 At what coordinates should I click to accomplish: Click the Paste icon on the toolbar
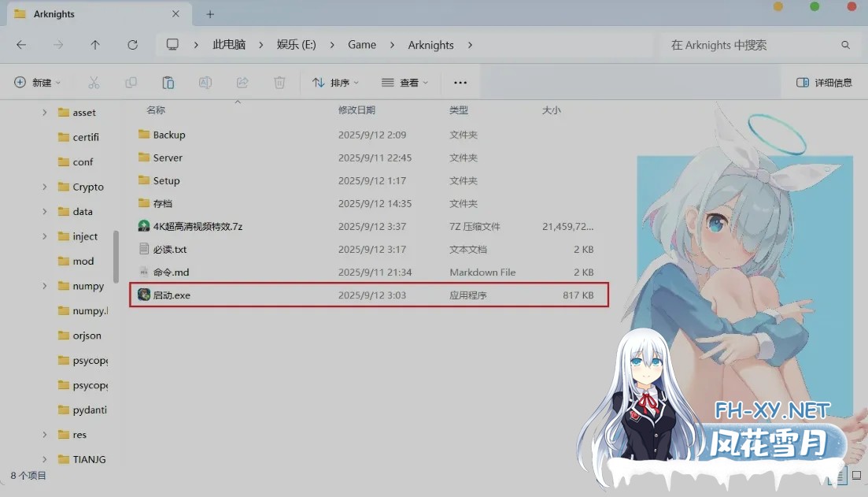point(168,82)
